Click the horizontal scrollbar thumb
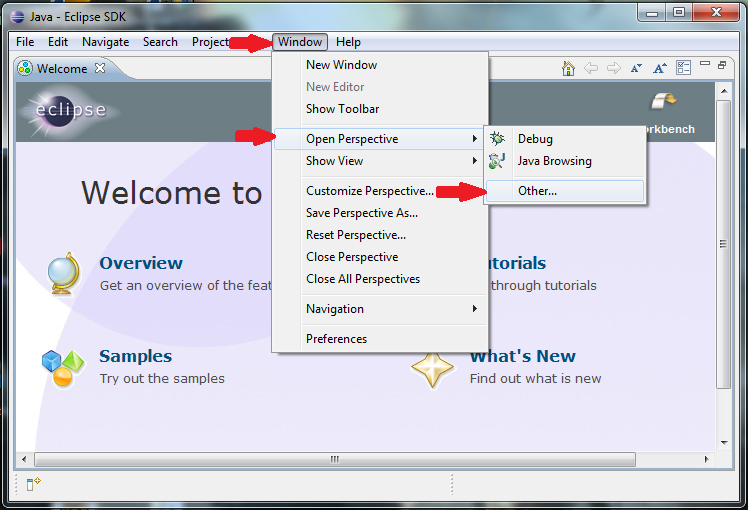The image size is (748, 510). pos(335,459)
